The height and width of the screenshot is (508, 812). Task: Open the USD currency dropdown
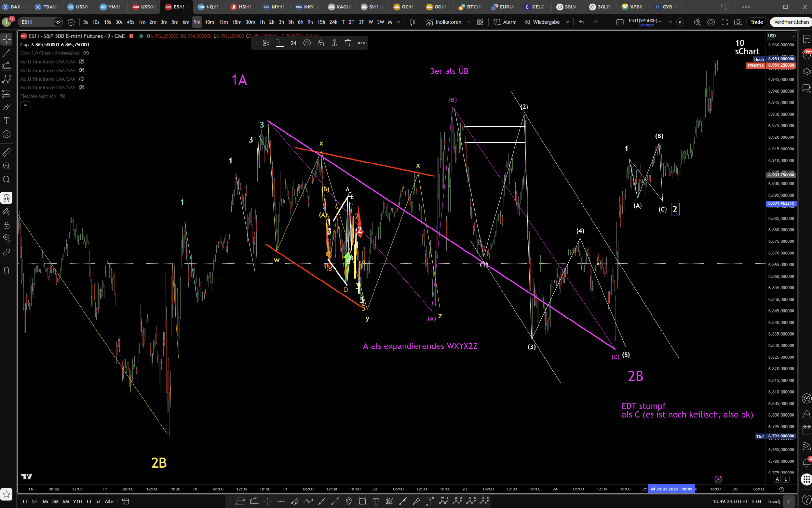tap(781, 36)
